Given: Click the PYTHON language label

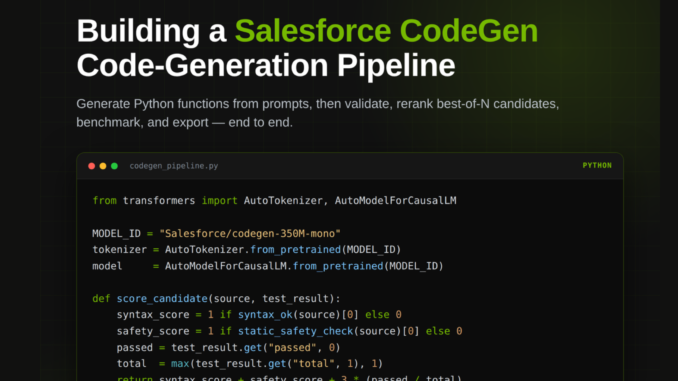Looking at the screenshot, I should tap(597, 166).
